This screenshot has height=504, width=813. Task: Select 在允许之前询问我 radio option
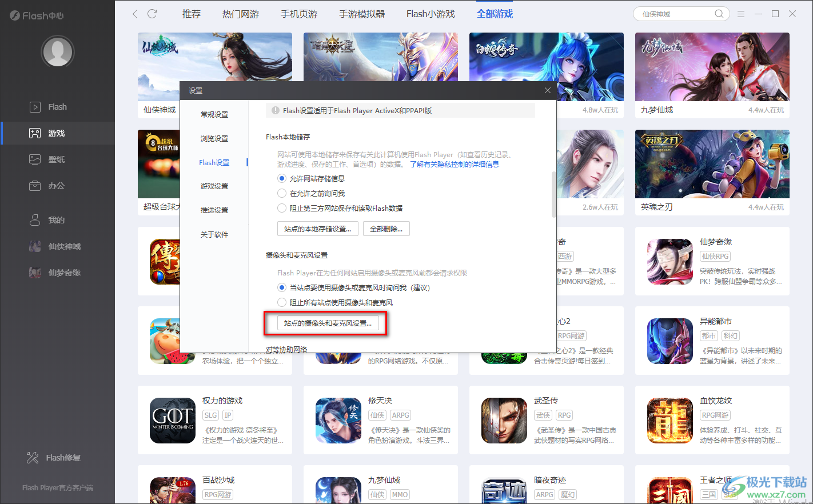(x=282, y=194)
